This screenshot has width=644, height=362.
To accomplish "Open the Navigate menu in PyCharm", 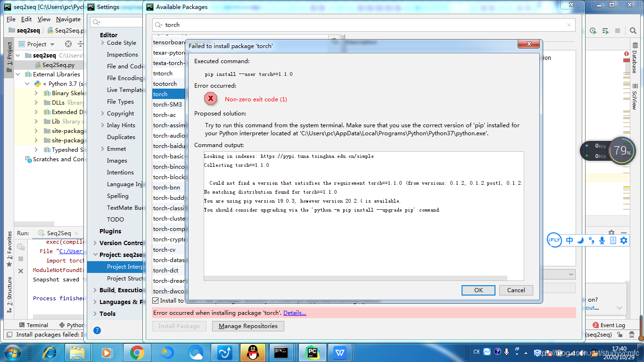I will tap(68, 19).
